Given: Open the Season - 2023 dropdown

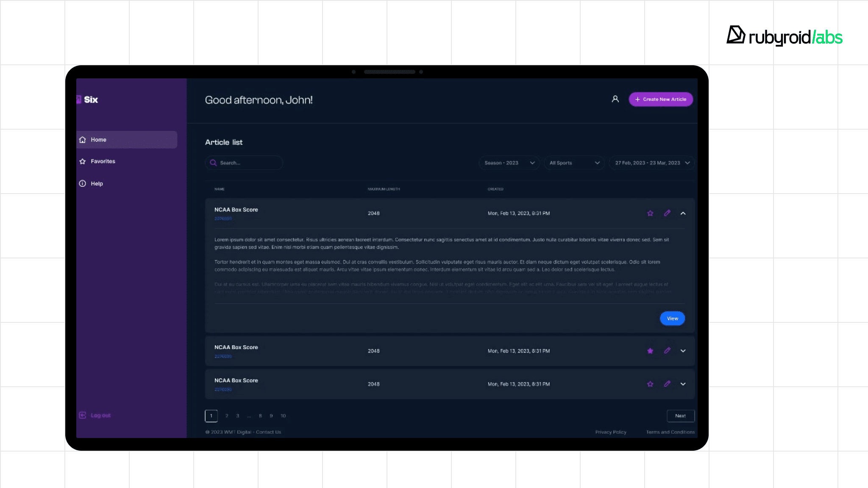Looking at the screenshot, I should 509,163.
